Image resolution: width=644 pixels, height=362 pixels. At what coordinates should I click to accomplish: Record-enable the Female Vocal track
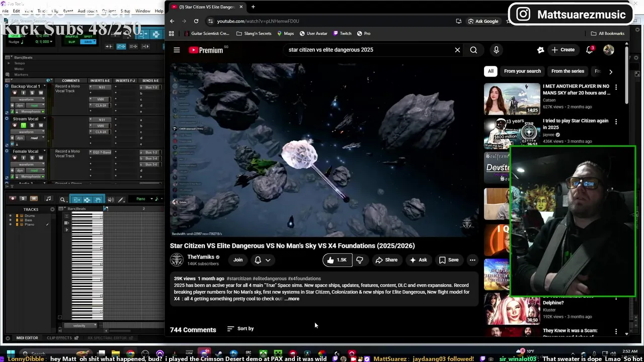click(15, 158)
